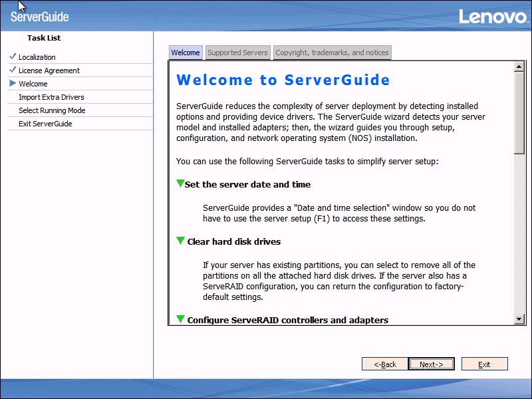Click the scrollbar up arrow

tap(520, 66)
